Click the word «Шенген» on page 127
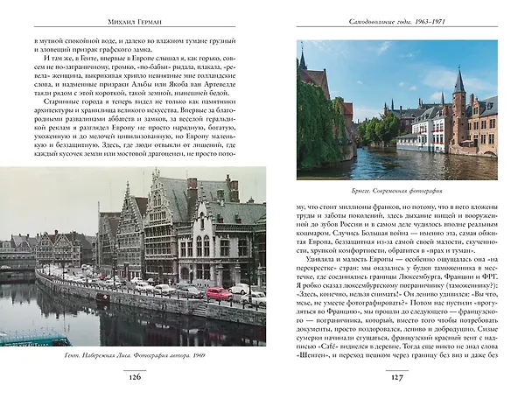 (x=311, y=355)
